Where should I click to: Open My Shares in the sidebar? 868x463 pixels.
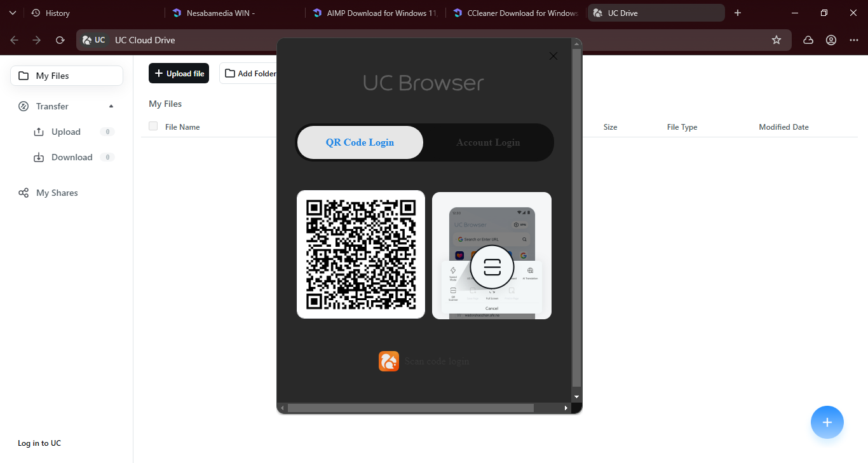tap(57, 193)
